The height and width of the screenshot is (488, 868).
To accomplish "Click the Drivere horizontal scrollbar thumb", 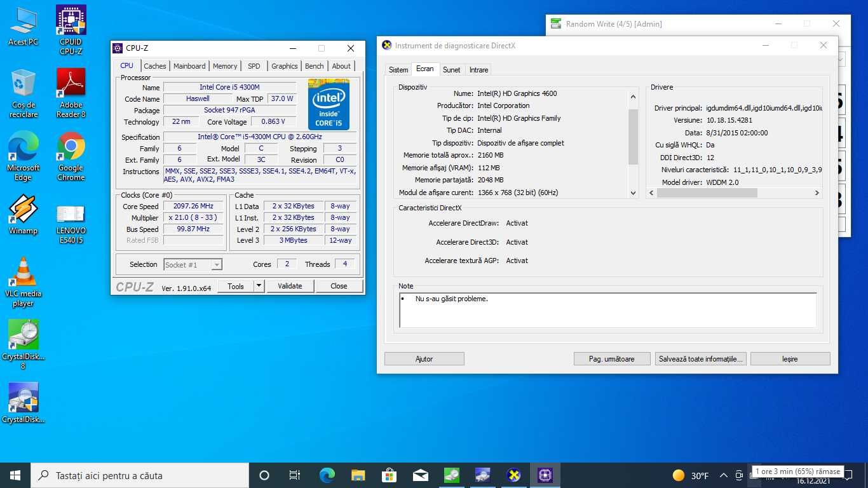I will pyautogui.click(x=707, y=193).
